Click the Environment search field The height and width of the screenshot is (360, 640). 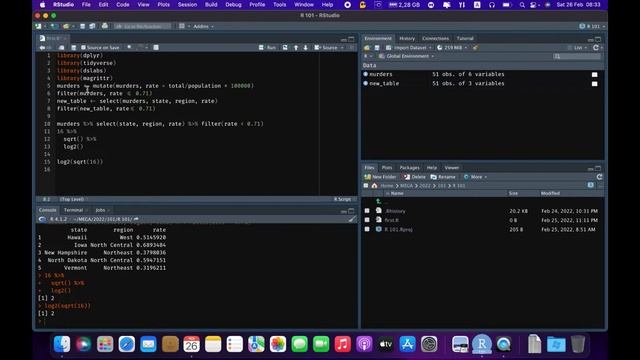[x=577, y=56]
